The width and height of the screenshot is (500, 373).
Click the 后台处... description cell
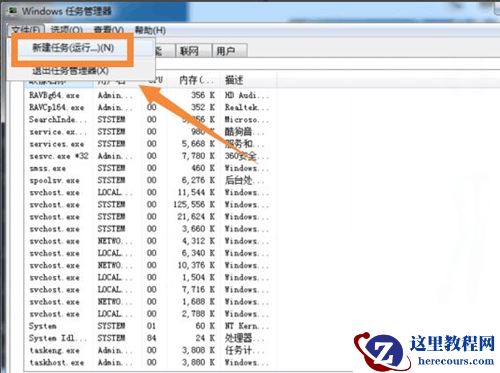[x=245, y=180]
